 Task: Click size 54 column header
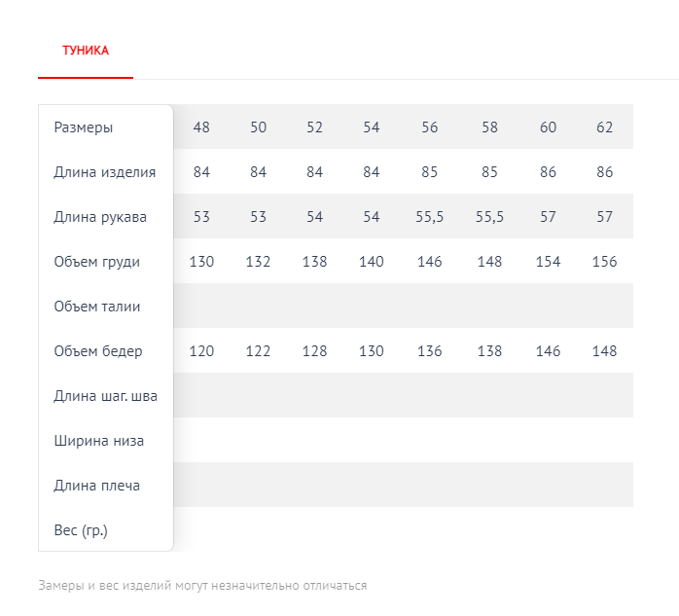372,127
